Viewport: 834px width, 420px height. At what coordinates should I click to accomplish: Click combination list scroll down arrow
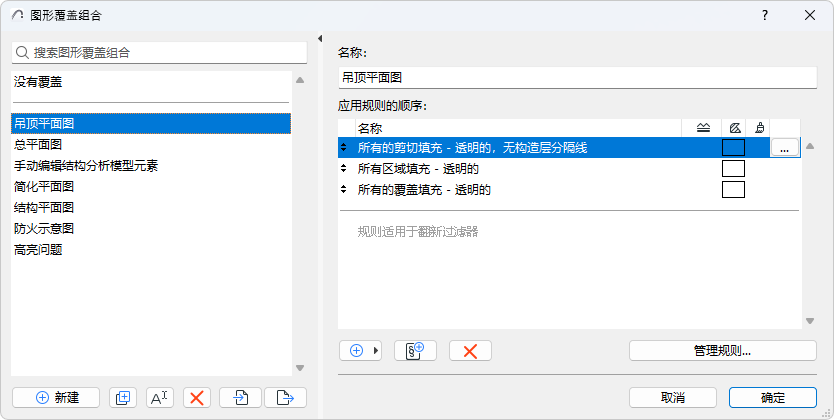300,368
